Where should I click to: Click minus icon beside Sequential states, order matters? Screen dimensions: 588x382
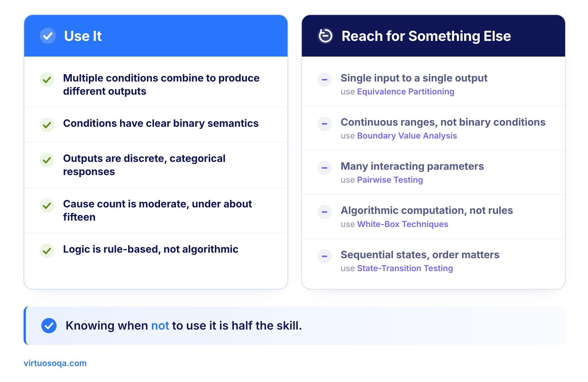(324, 256)
